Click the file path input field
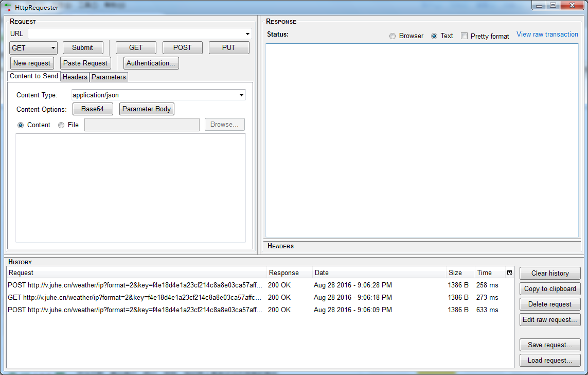 (142, 125)
